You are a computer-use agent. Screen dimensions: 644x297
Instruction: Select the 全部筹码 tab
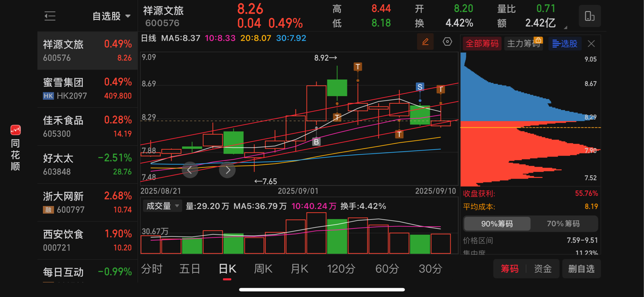tap(482, 43)
